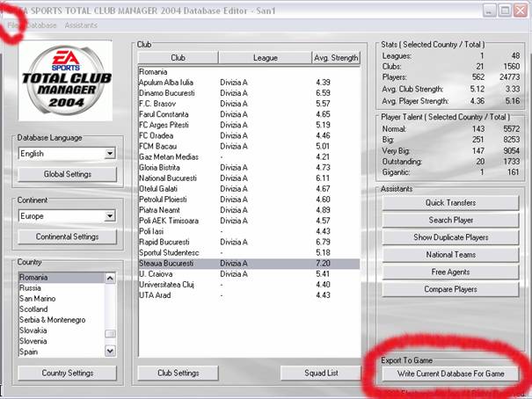Sort clubs by Avg. Strength column header
Screen dimensions: 532x399
point(336,58)
